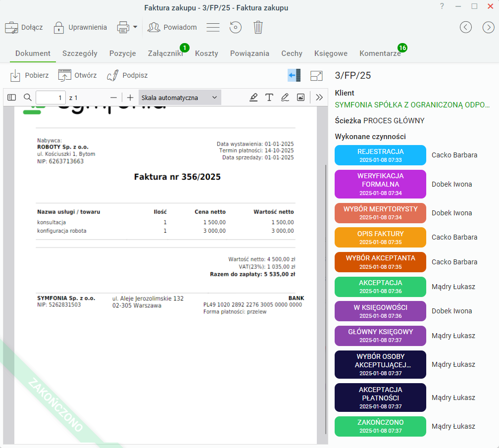Open the Księgowe tab
The width and height of the screenshot is (499, 448).
[x=331, y=53]
